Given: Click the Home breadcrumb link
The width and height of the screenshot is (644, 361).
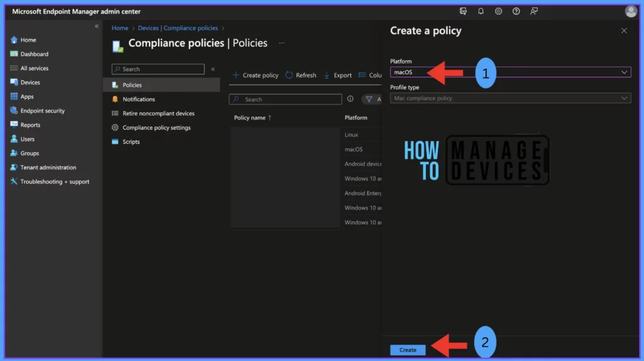Looking at the screenshot, I should (x=119, y=28).
